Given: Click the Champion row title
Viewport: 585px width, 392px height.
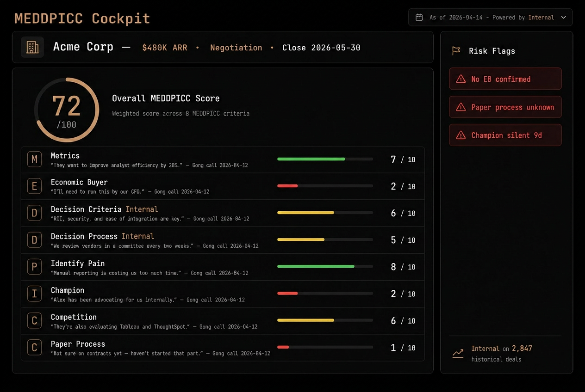Looking at the screenshot, I should pos(68,290).
